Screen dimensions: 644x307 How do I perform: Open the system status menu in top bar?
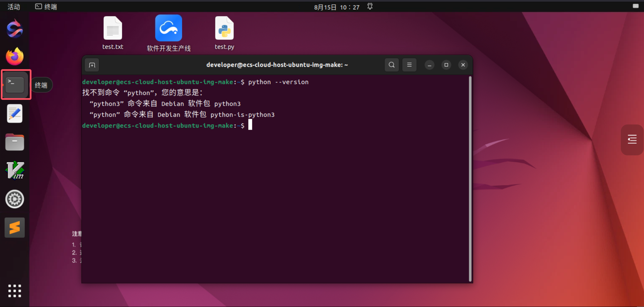coord(636,6)
